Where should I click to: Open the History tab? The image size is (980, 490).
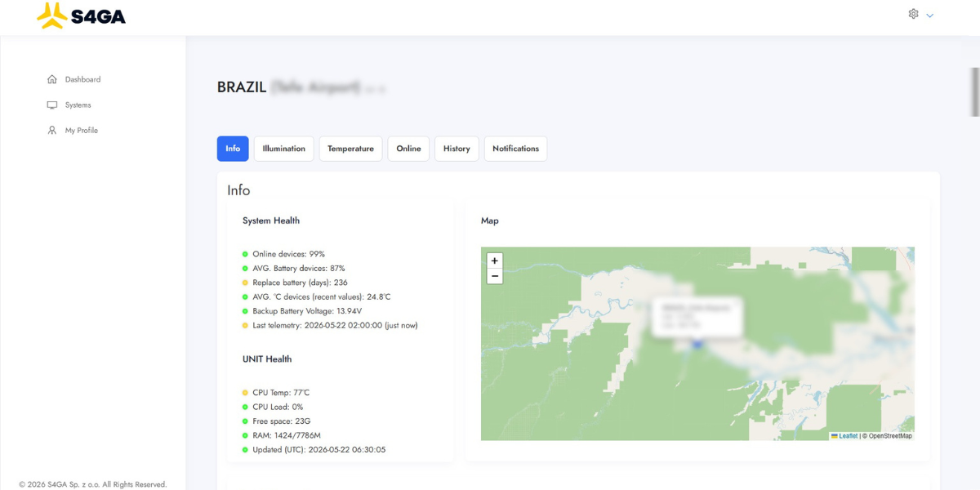pyautogui.click(x=457, y=149)
